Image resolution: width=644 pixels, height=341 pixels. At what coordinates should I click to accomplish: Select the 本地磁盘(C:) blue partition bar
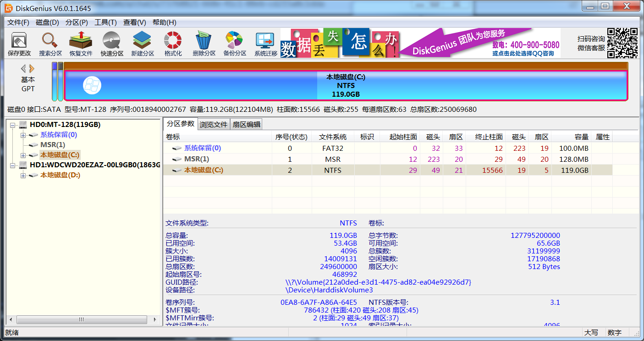(346, 86)
